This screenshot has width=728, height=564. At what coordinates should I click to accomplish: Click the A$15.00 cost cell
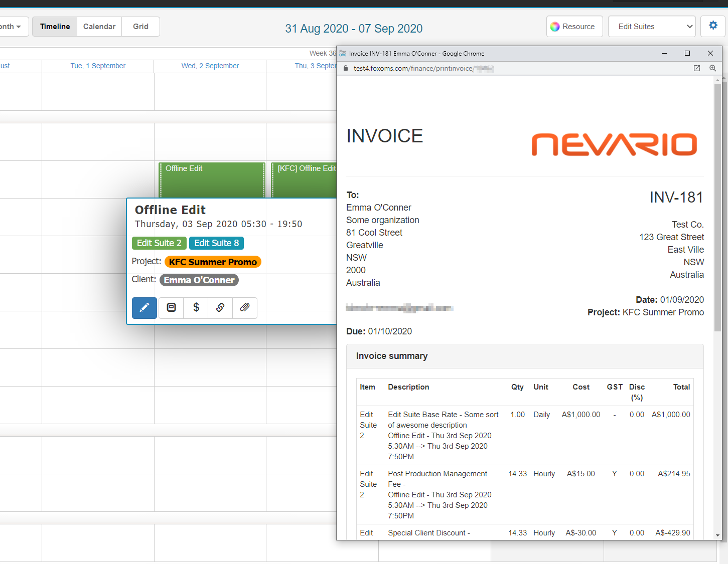tap(581, 474)
